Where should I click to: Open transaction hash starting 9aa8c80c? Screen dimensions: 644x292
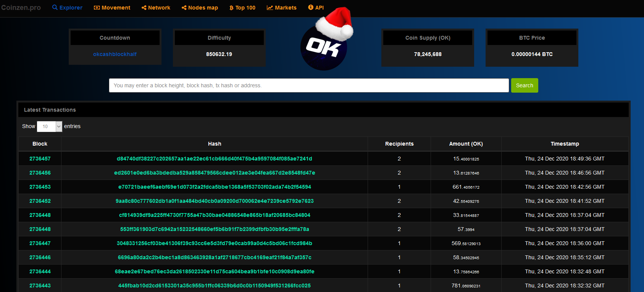point(215,201)
